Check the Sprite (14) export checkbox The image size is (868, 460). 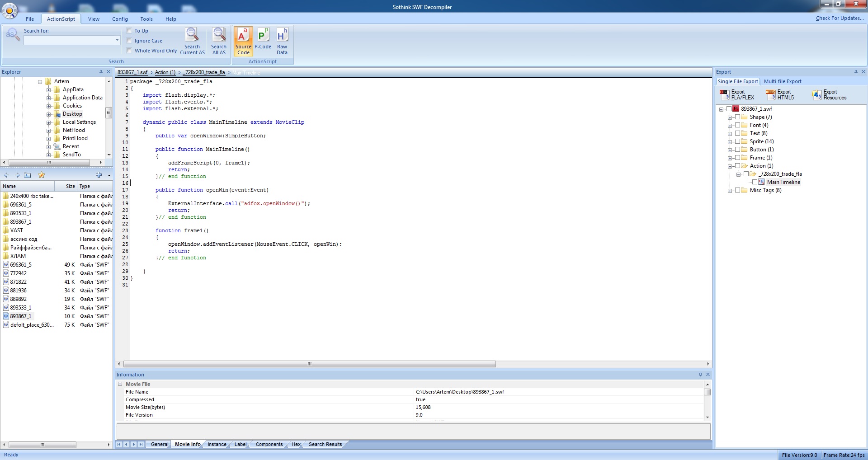[738, 141]
